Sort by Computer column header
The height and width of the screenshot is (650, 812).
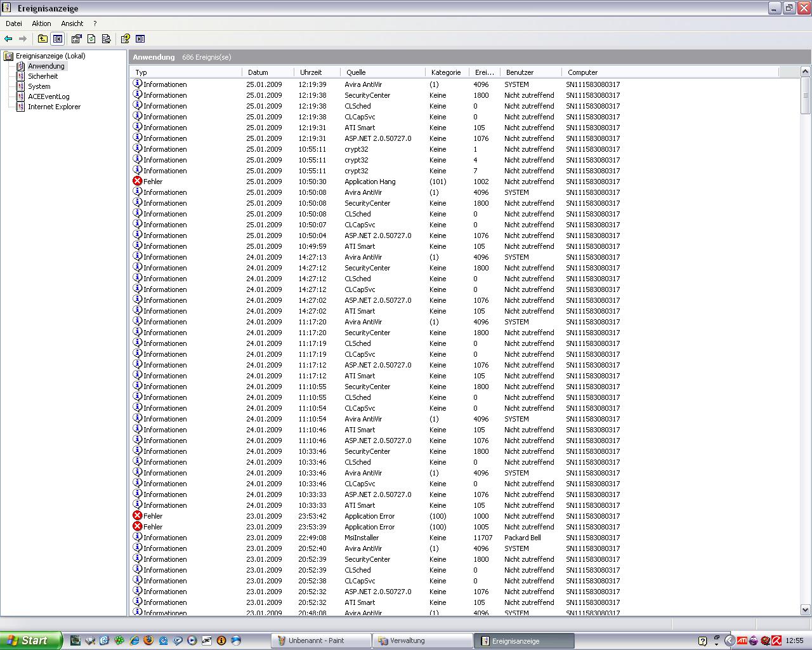[x=669, y=72]
